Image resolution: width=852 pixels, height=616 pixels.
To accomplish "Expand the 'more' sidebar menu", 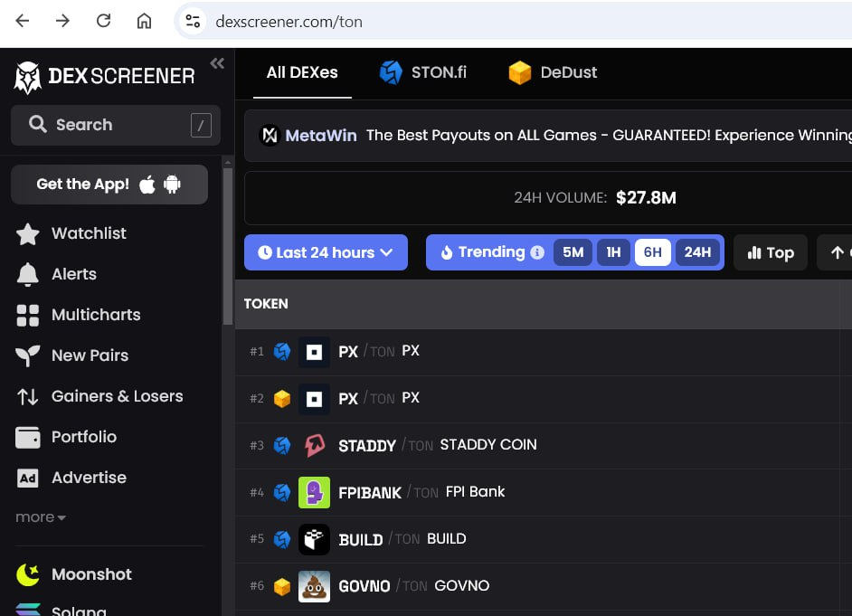I will 41,517.
